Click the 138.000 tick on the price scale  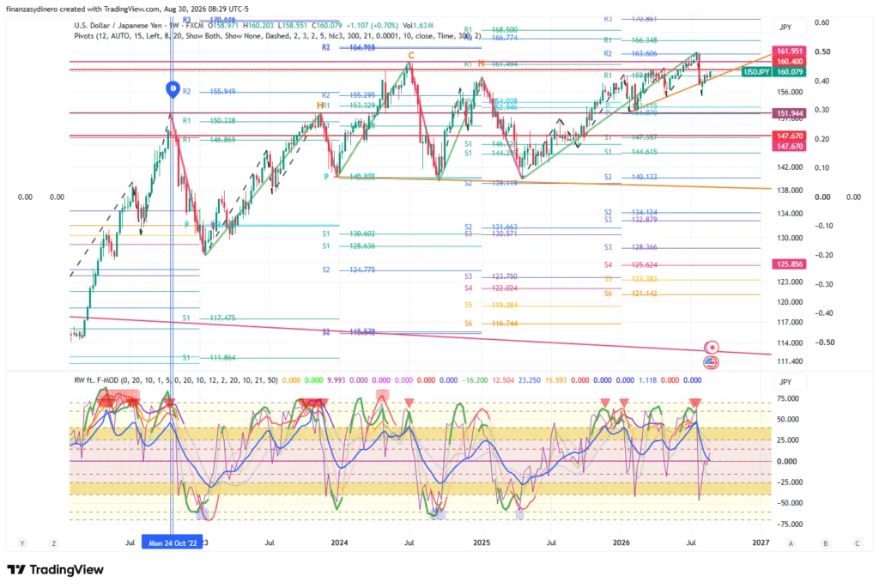790,190
